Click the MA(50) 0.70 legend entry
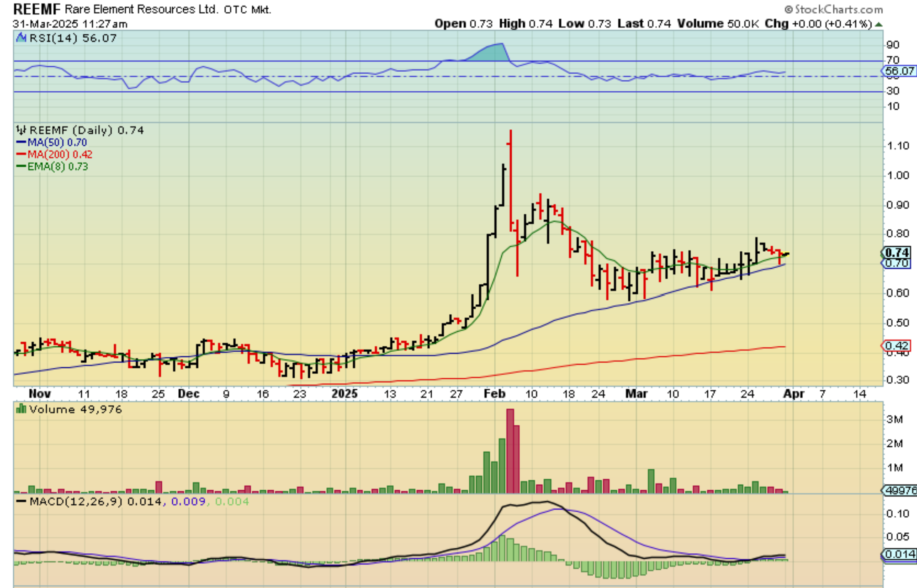Image resolution: width=917 pixels, height=588 pixels. point(57,143)
